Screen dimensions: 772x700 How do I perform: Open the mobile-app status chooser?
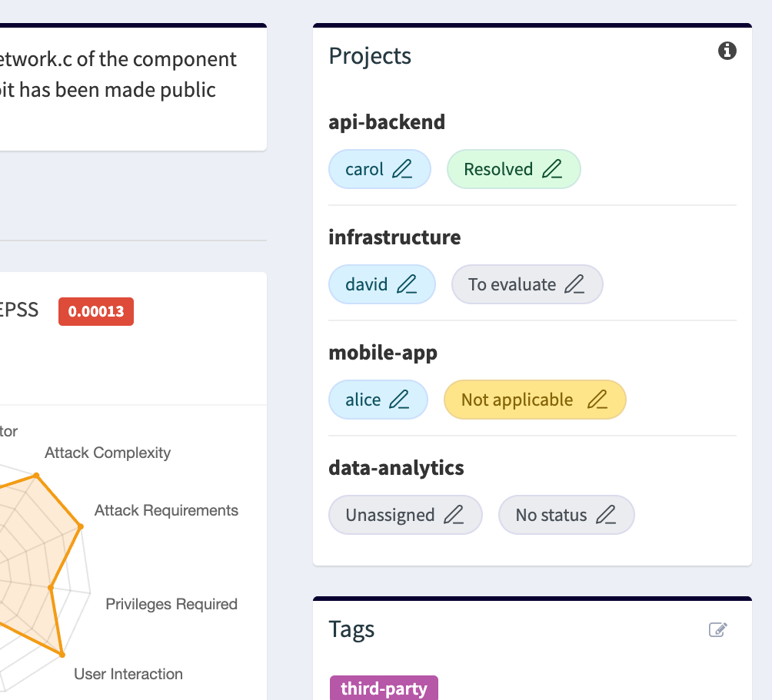(534, 399)
